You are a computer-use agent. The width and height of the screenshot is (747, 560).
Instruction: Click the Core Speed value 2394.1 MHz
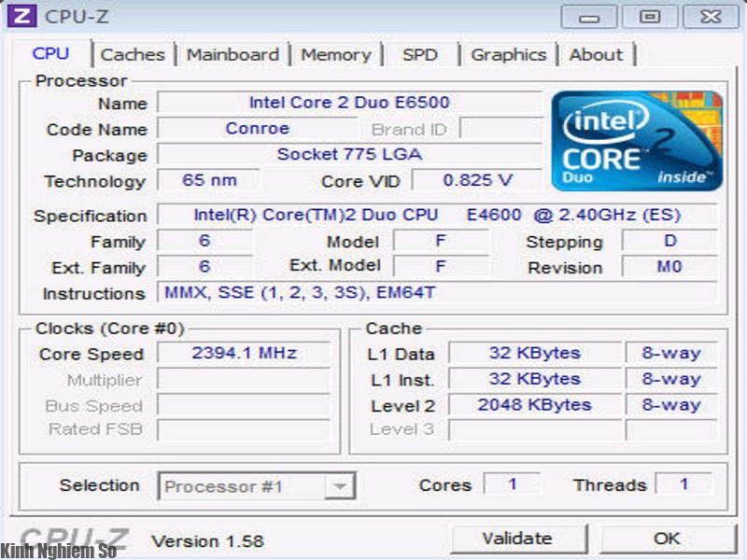244,354
